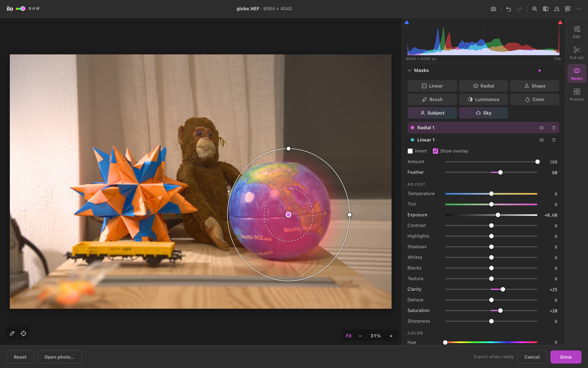Image resolution: width=588 pixels, height=368 pixels.
Task: Click the radial mask top edge handle
Action: coord(288,149)
